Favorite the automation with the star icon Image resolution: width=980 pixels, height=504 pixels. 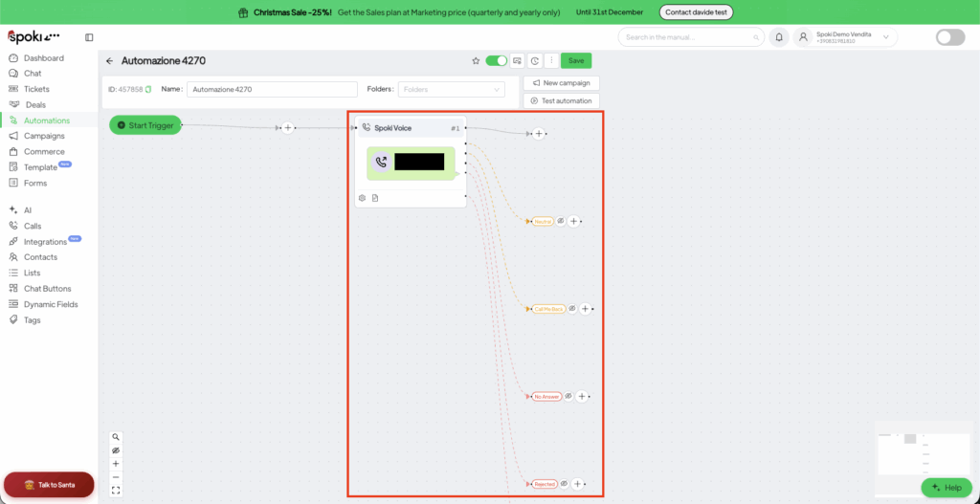[x=476, y=60]
